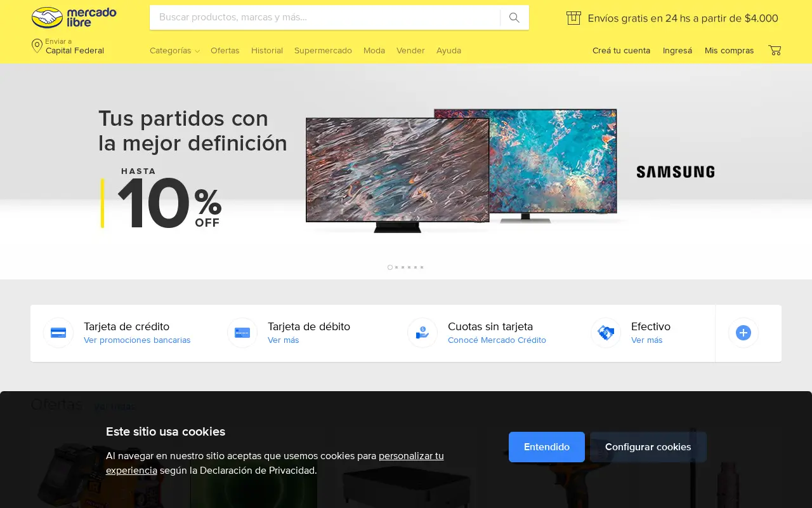Click the search products input field

point(325,18)
